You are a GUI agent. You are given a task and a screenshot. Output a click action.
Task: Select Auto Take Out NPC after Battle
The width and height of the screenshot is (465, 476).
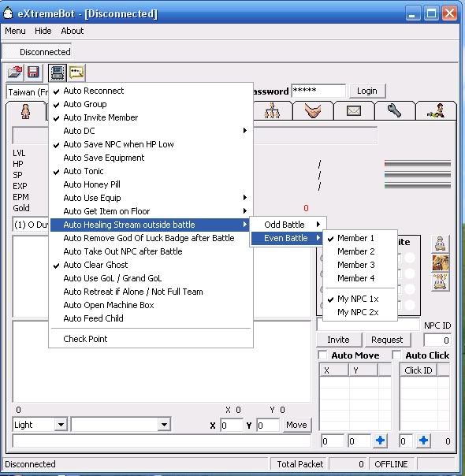[151, 251]
